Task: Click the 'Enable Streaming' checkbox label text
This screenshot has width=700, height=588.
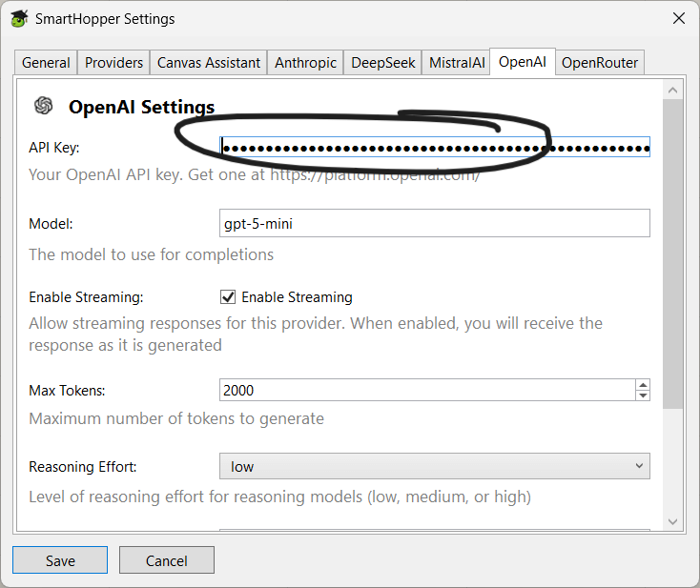Action: pyautogui.click(x=297, y=297)
